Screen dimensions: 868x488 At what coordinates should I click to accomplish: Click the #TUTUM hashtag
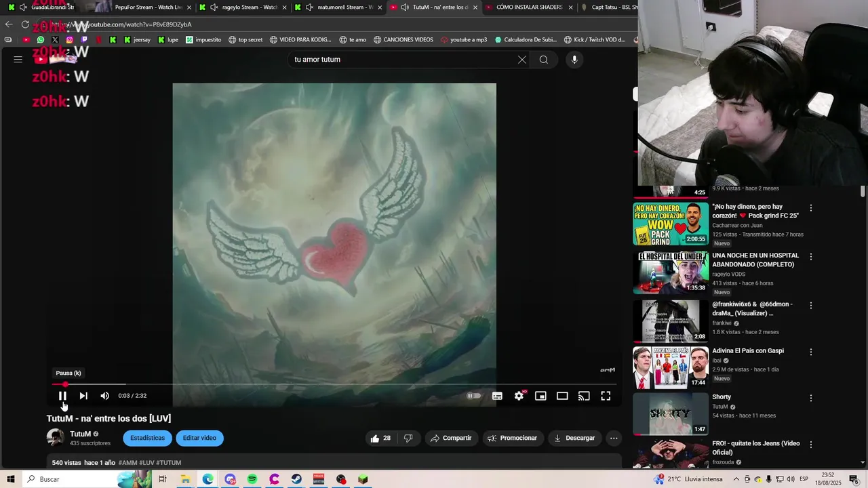(169, 462)
